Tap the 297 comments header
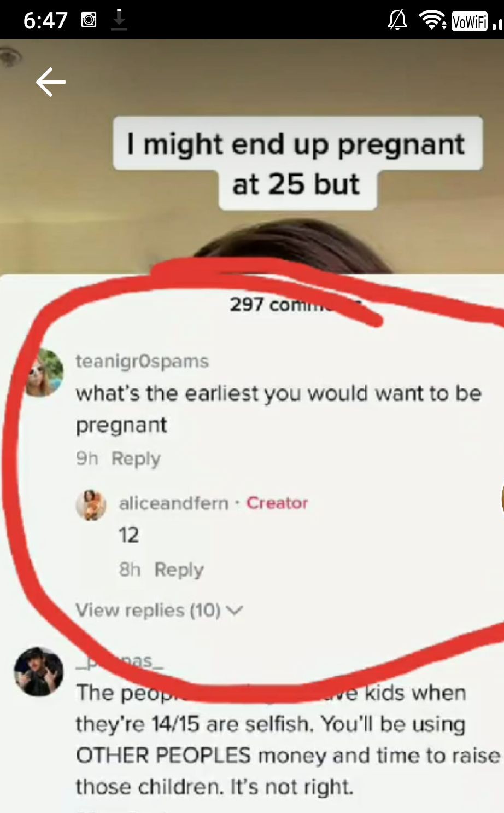The height and width of the screenshot is (813, 504). click(295, 304)
